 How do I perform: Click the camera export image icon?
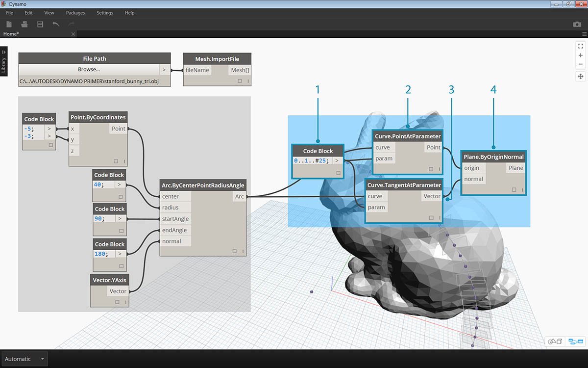tap(577, 24)
